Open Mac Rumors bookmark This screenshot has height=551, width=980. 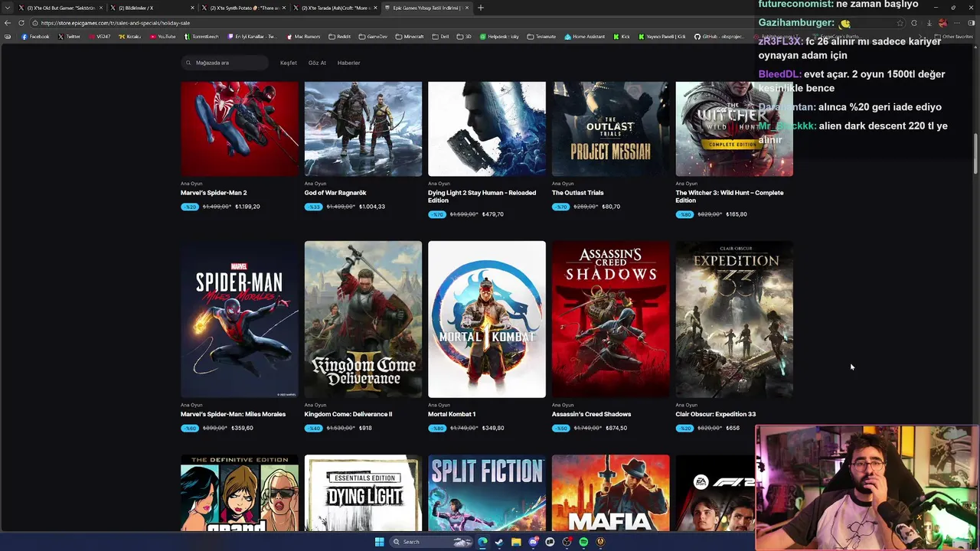(x=304, y=37)
